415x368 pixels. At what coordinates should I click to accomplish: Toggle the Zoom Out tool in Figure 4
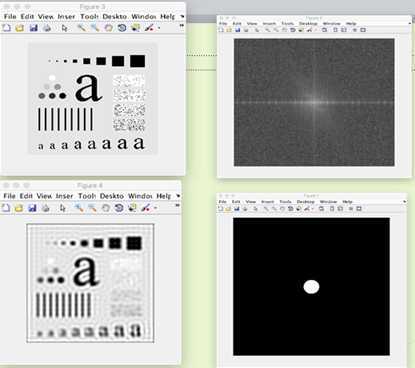pyautogui.click(x=92, y=208)
